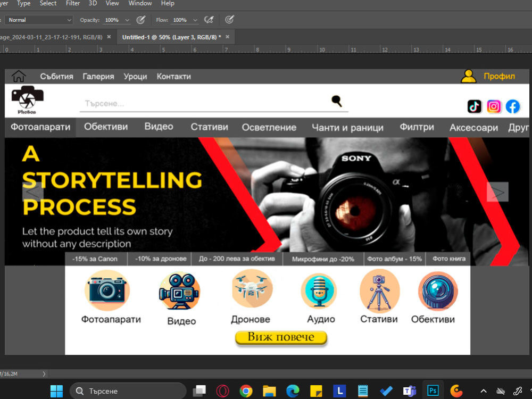Open the Help menu
The height and width of the screenshot is (399, 532).
pos(168,3)
